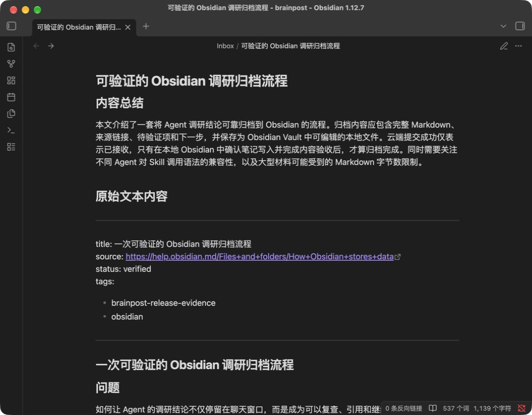Navigate back with left arrow
The height and width of the screenshot is (415, 532).
36,46
